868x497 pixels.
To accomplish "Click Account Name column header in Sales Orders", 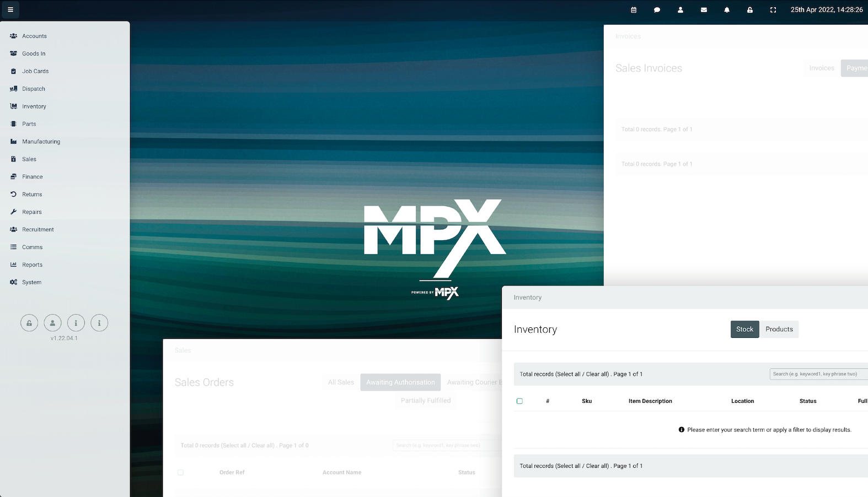I will (x=342, y=473).
